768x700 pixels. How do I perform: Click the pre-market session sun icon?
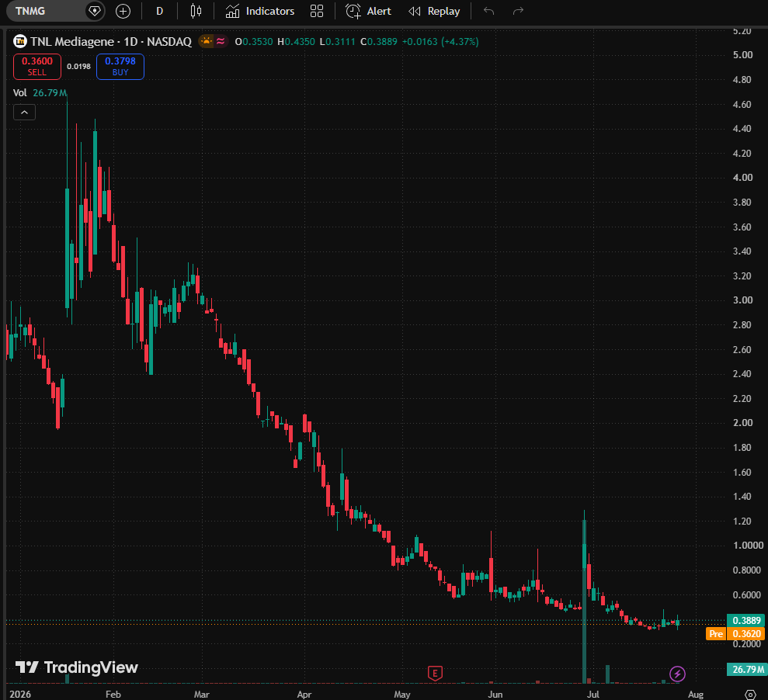tap(207, 42)
